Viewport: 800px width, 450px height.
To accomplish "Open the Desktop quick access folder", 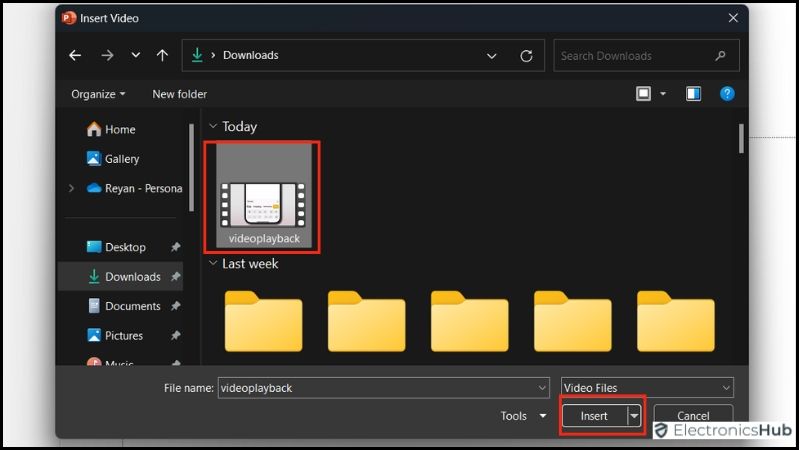I will click(125, 247).
